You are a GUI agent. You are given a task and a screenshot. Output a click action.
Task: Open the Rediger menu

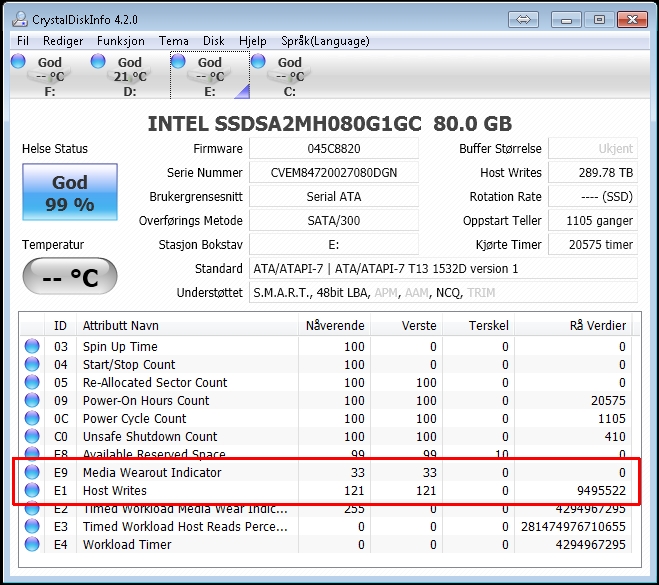pos(63,41)
